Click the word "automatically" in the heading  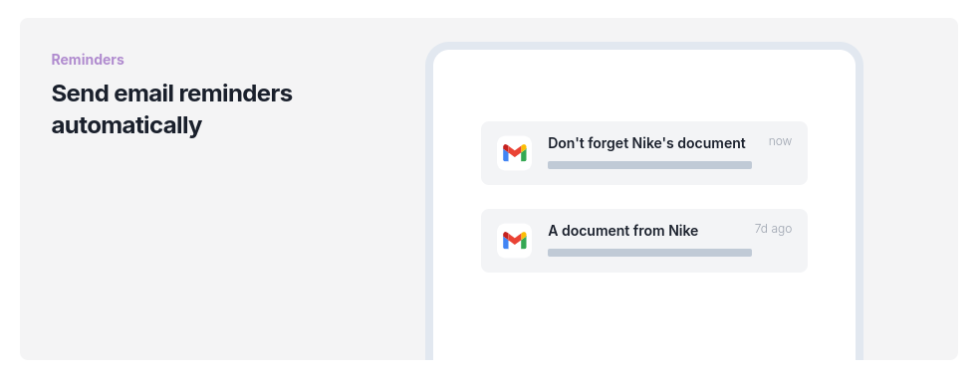coord(126,125)
